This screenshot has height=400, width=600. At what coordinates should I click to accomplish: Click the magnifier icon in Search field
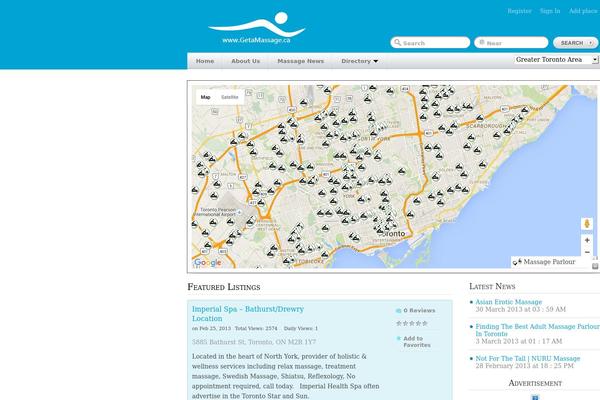pos(398,42)
